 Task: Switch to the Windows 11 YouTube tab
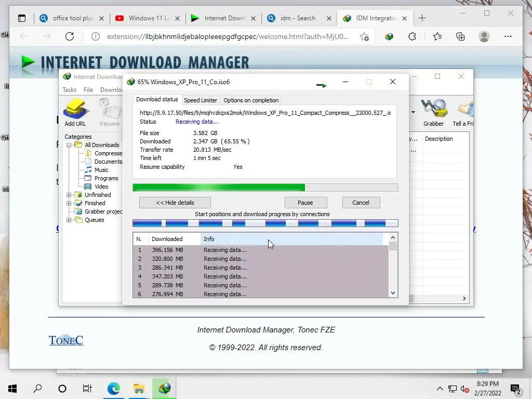click(148, 18)
